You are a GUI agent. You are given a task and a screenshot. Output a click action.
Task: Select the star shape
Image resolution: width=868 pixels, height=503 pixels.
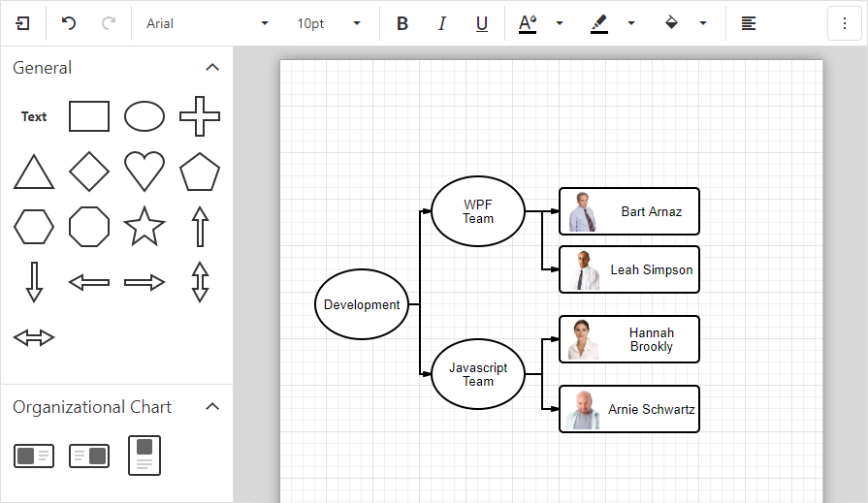click(145, 227)
